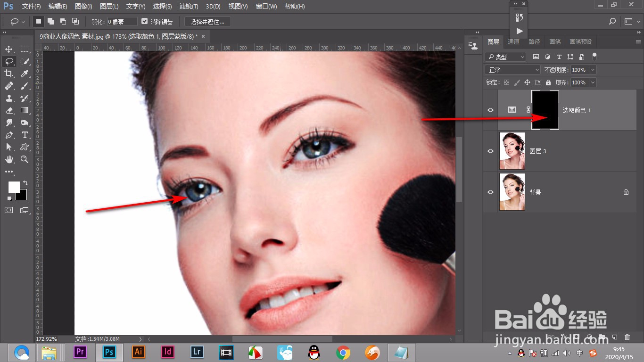Viewport: 644px width, 362px height.
Task: Change the screen mode
Action: [x=25, y=210]
